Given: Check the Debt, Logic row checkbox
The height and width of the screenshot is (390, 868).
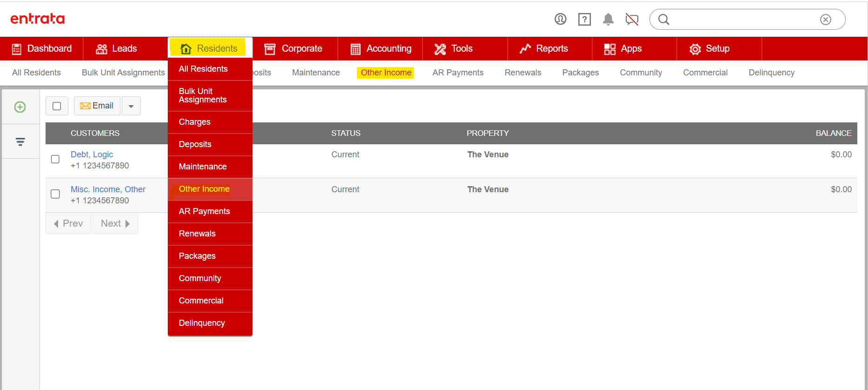Looking at the screenshot, I should (x=55, y=159).
